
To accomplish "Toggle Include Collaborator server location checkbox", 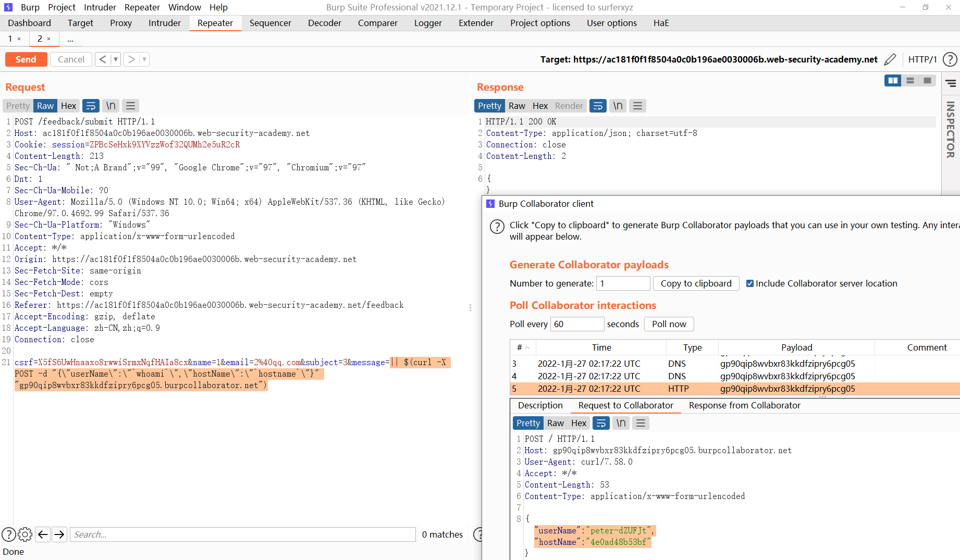I will click(x=750, y=283).
